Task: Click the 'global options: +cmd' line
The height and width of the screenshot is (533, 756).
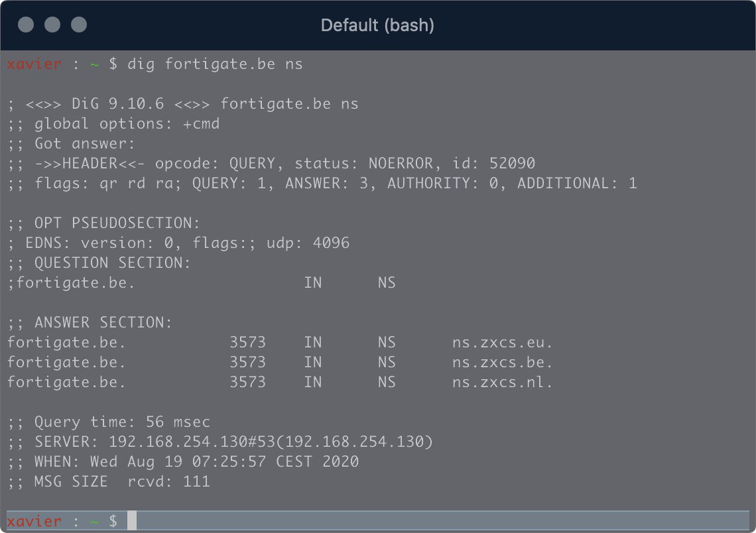Action: point(114,124)
